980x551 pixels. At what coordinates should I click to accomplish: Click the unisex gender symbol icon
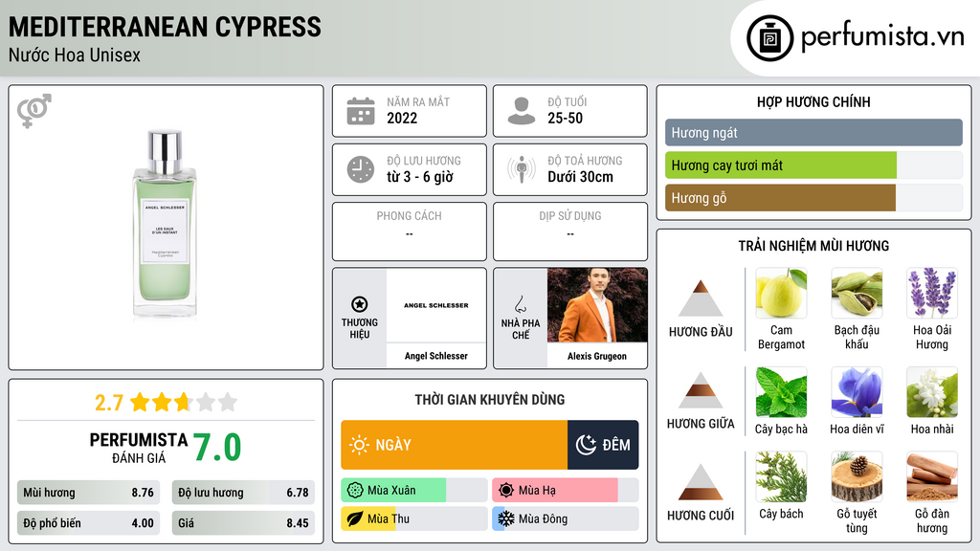(34, 111)
